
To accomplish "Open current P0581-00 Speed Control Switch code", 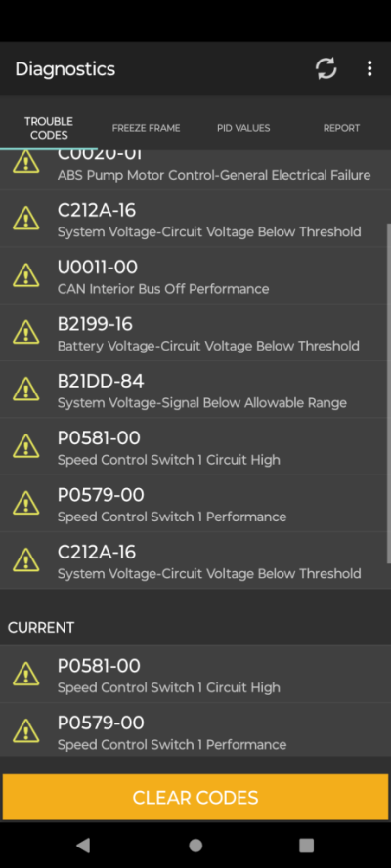I will [195, 674].
